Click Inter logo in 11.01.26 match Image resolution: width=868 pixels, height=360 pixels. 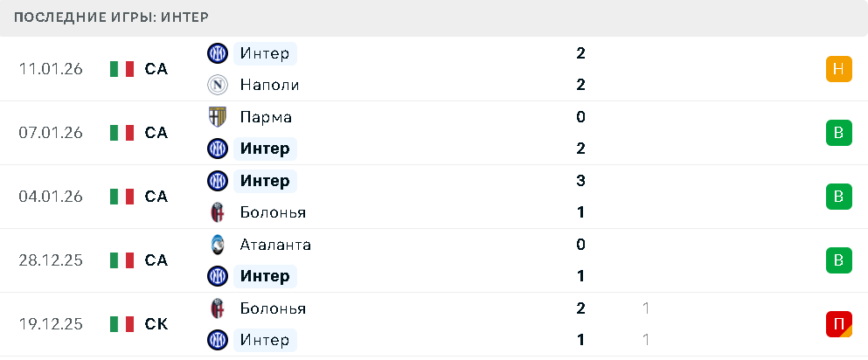217,53
